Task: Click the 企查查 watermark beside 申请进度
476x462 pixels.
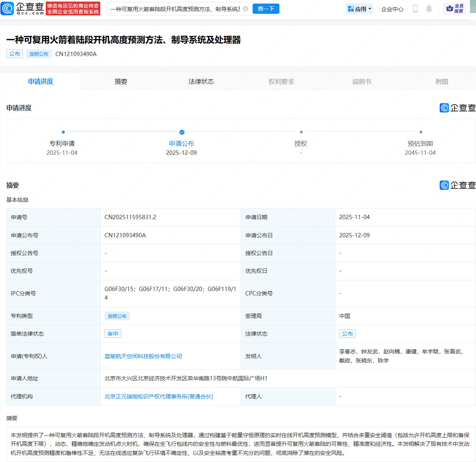Action: point(457,107)
